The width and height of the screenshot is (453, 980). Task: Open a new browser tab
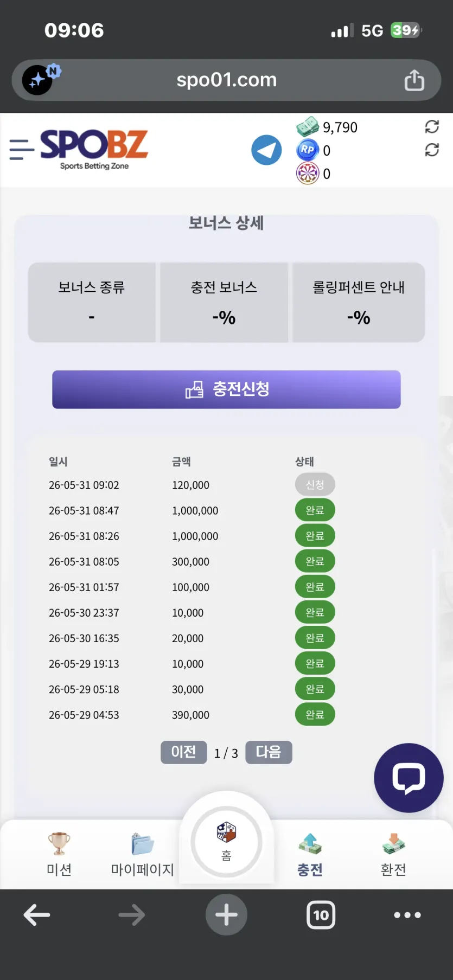pos(226,915)
